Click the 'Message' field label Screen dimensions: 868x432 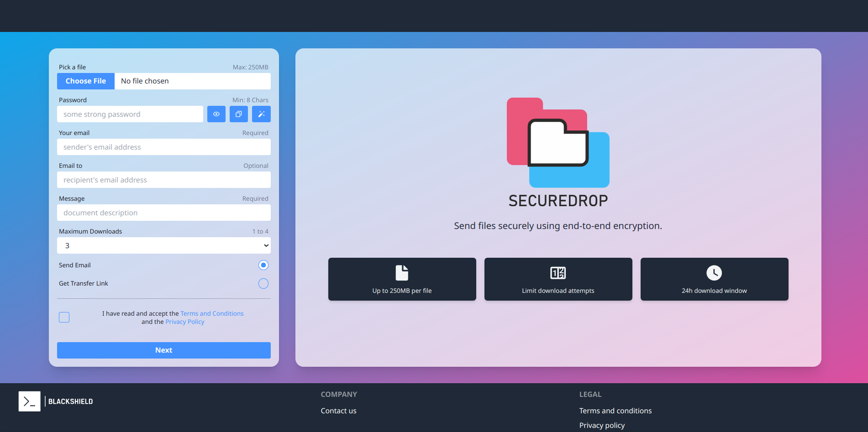(x=72, y=198)
